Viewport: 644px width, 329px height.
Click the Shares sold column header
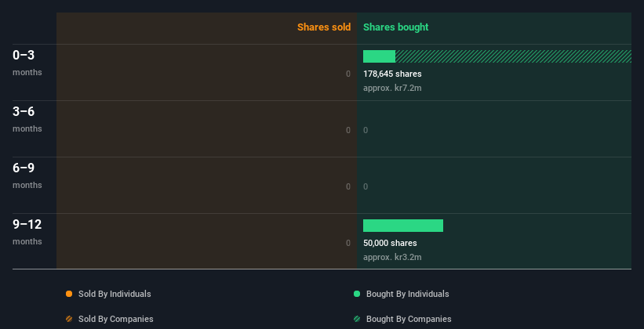click(x=324, y=27)
